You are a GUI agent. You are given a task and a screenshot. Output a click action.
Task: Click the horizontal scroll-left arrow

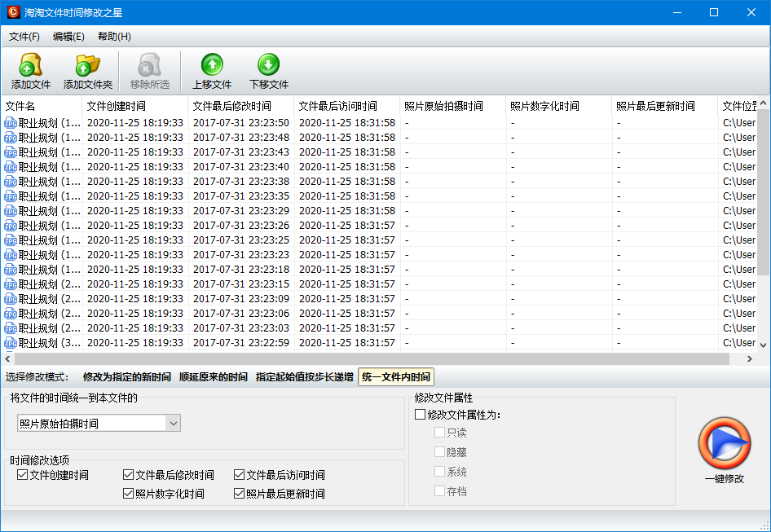(7, 359)
